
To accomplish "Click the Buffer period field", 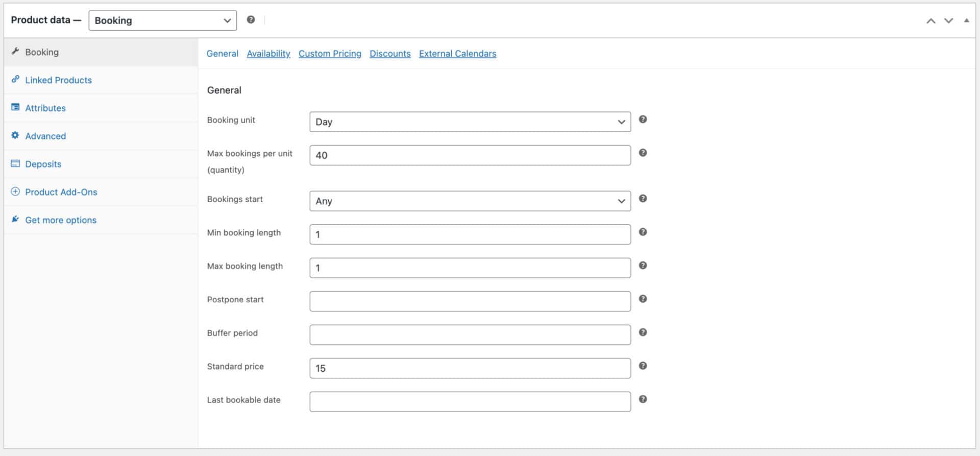I will (470, 335).
